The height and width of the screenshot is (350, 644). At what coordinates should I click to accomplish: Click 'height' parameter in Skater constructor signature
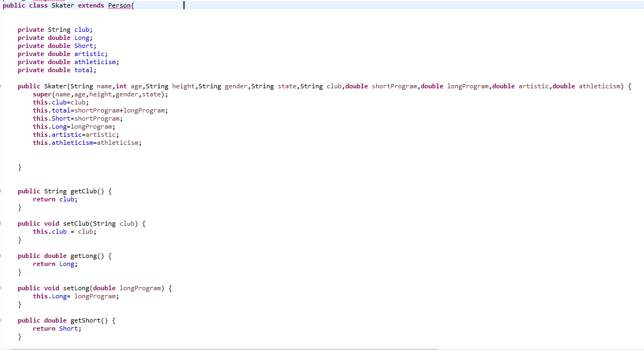[x=183, y=86]
